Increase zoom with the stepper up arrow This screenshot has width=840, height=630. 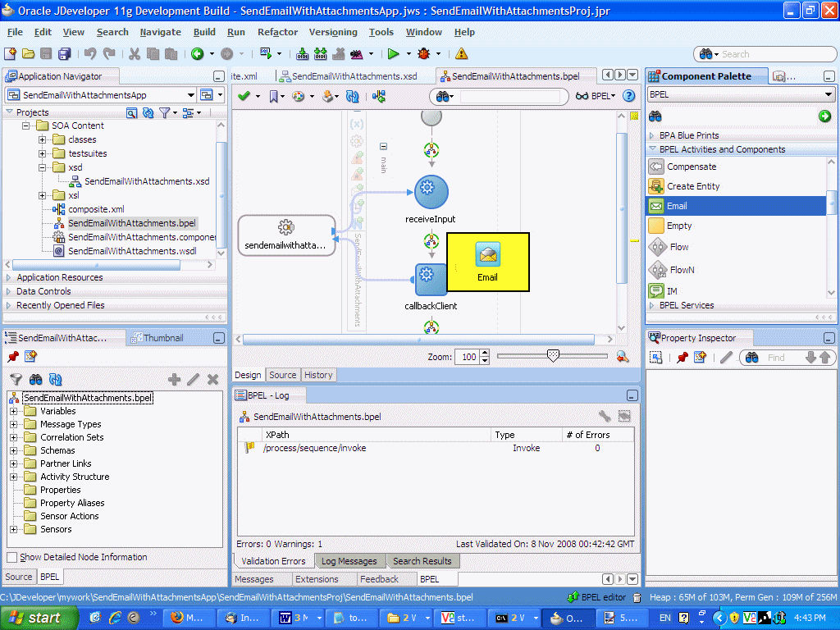click(485, 353)
